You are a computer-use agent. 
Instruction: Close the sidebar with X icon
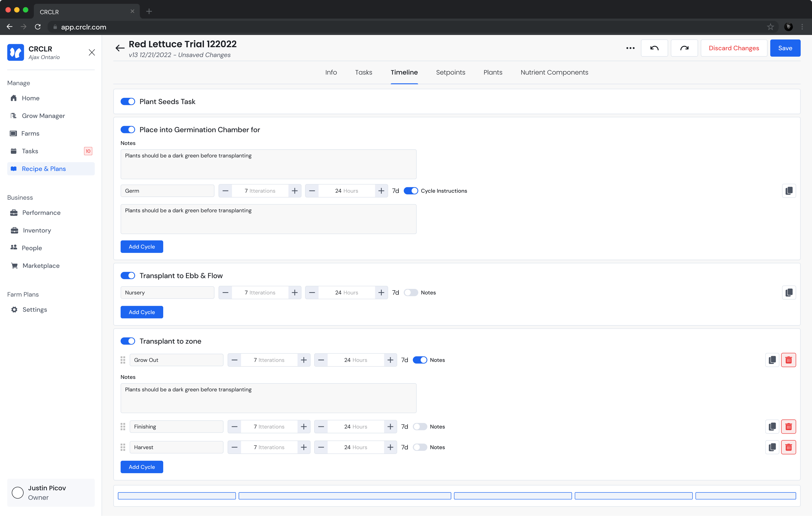[92, 52]
